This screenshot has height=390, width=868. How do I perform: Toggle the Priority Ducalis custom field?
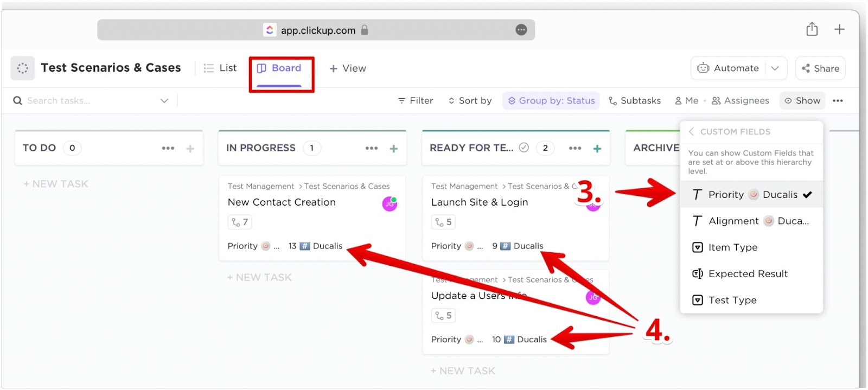pos(751,195)
